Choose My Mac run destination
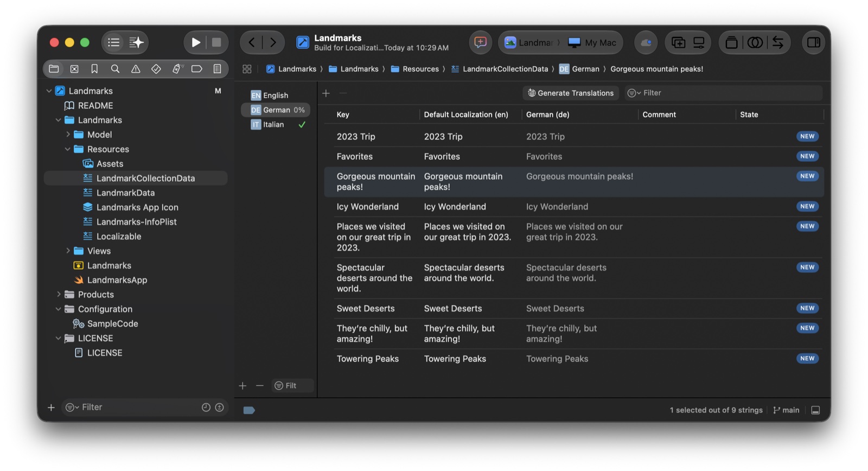 tap(592, 42)
